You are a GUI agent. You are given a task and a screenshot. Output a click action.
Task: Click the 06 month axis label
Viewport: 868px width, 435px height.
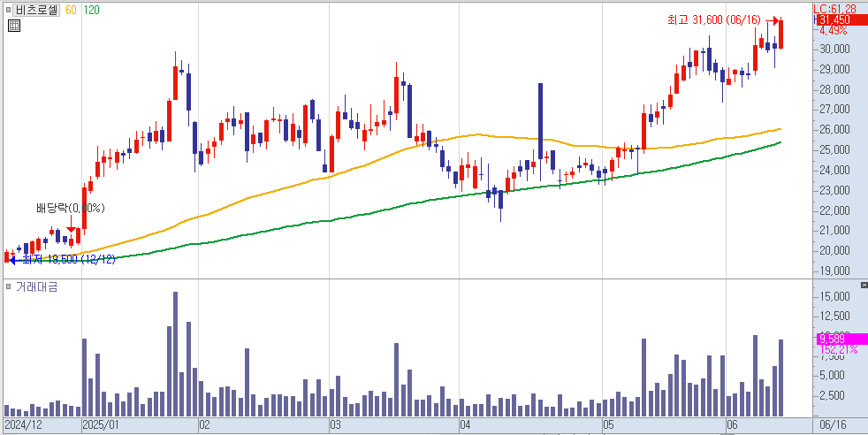[x=733, y=425]
